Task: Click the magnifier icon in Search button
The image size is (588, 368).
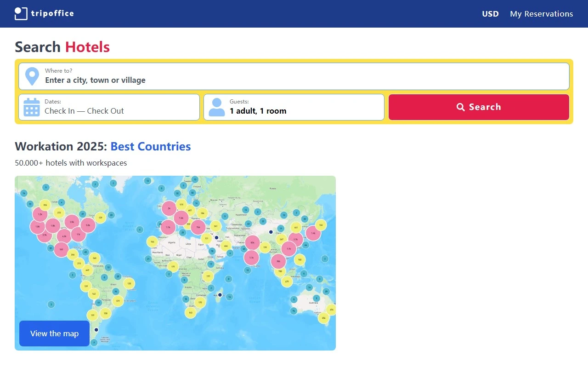Action: (461, 107)
